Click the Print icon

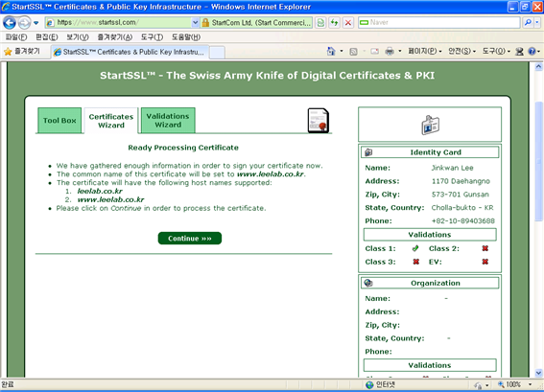[390, 52]
